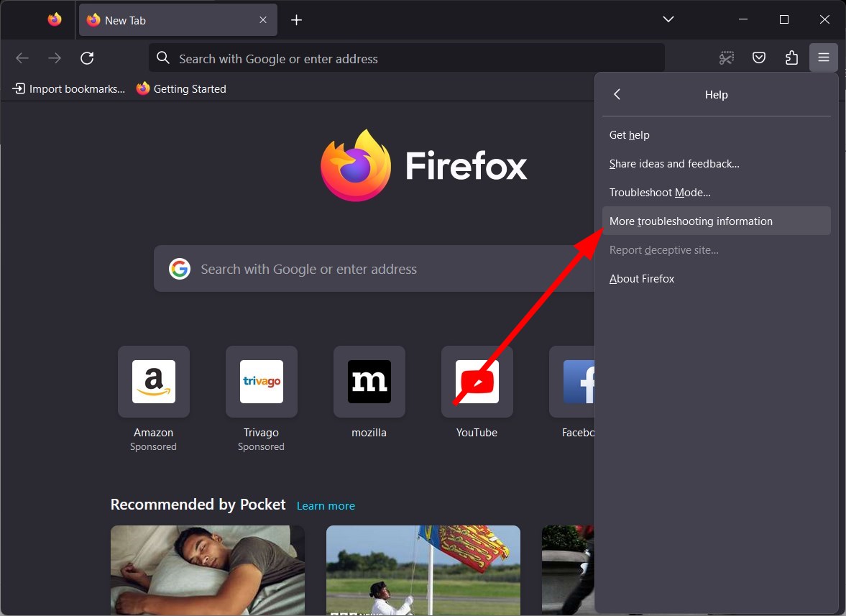Close the New Tab tab
Screen dimensions: 846x616
click(263, 20)
